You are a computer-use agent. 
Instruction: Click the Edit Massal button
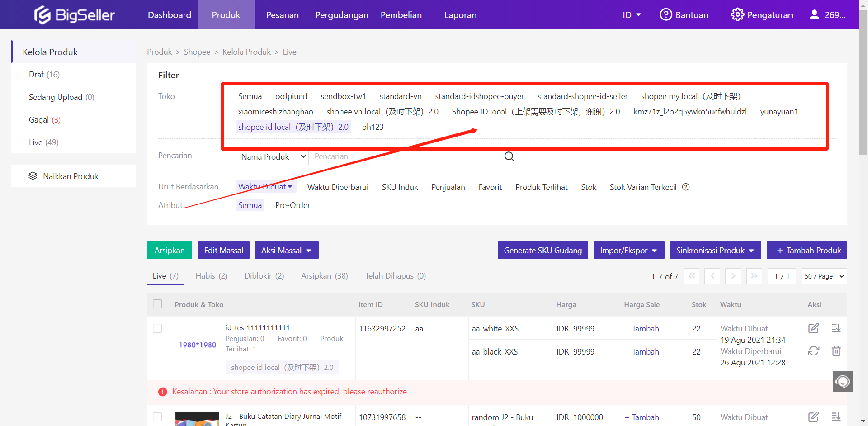[224, 250]
